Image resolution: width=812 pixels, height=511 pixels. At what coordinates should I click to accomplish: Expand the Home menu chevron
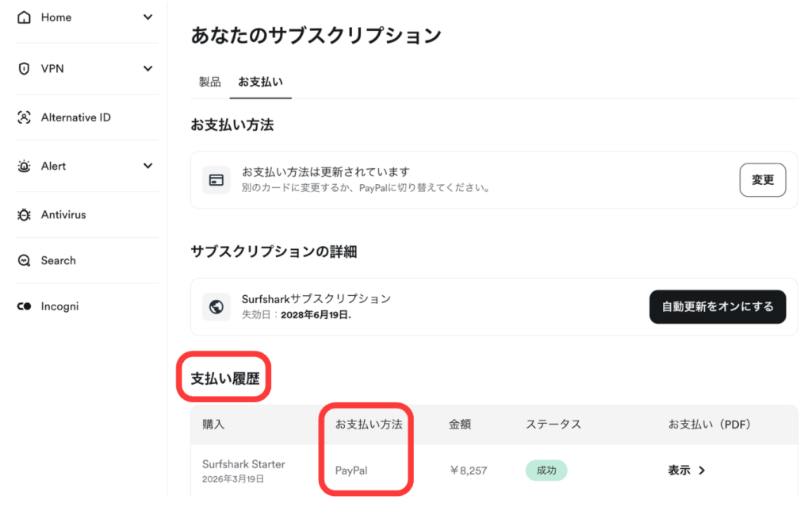tap(147, 17)
